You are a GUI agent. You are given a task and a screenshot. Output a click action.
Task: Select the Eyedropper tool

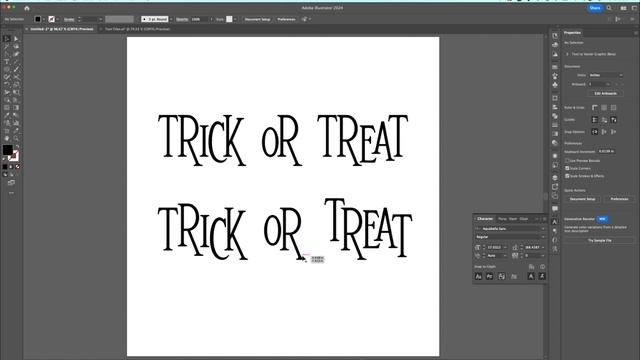click(x=7, y=116)
